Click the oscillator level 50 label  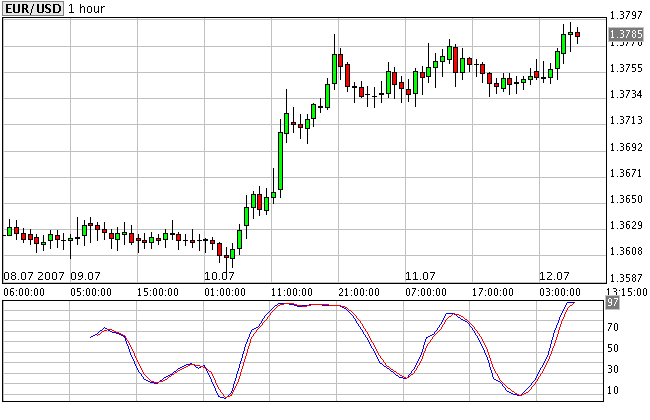tap(613, 348)
